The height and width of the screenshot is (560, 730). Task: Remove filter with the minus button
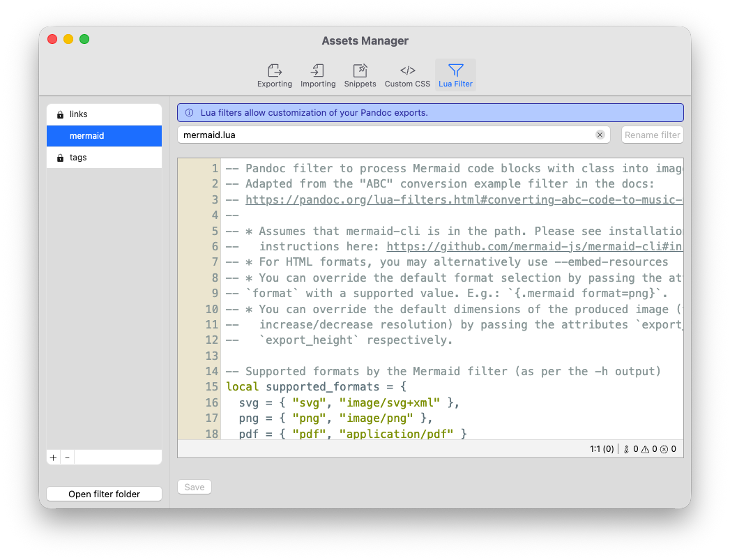point(67,457)
